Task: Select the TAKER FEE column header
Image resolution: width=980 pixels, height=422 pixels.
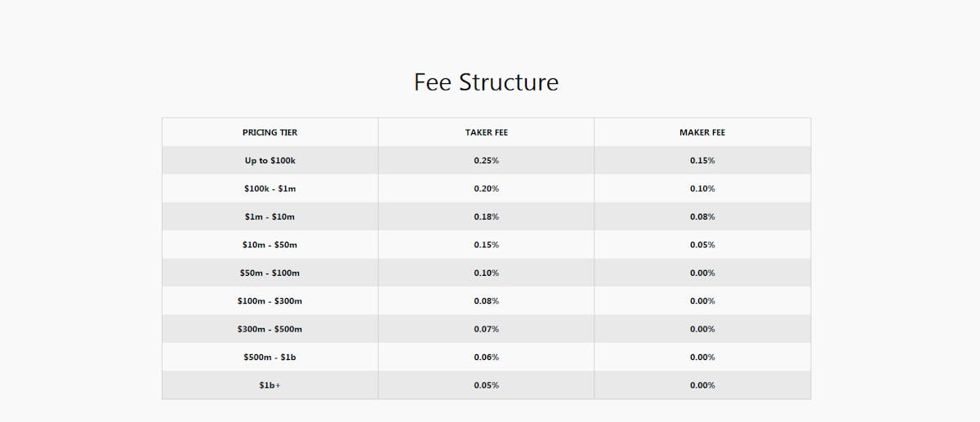Action: point(487,132)
